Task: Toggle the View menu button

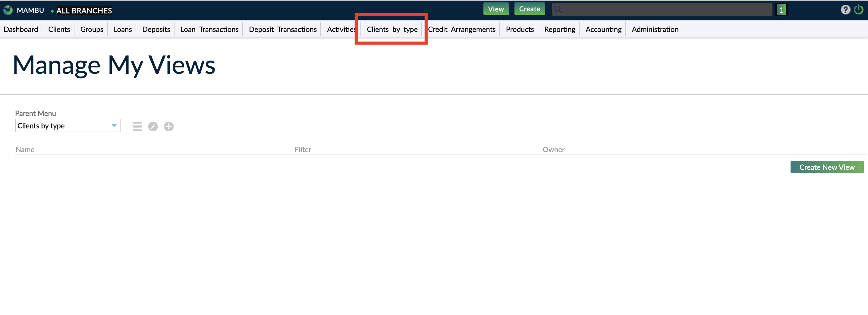Action: click(x=496, y=9)
